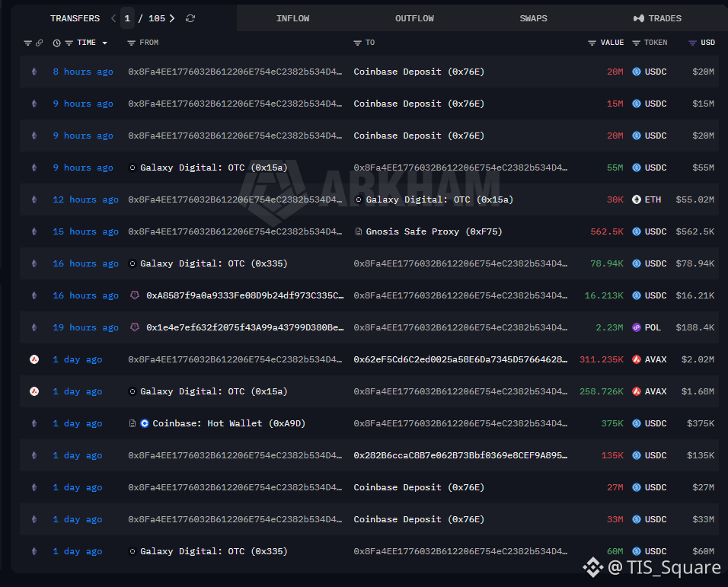Open Coinbase: Hot Wallet (0xA9D)
This screenshot has height=587, width=728.
(229, 423)
